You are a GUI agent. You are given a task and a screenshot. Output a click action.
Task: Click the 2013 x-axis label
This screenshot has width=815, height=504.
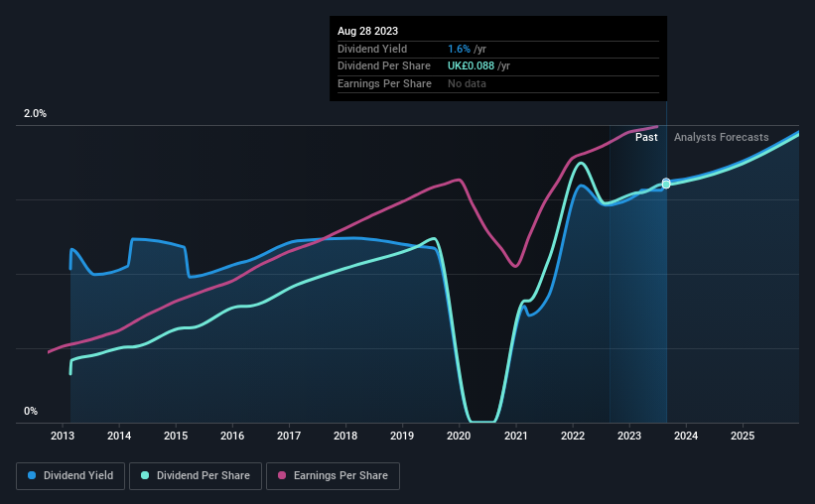[63, 436]
